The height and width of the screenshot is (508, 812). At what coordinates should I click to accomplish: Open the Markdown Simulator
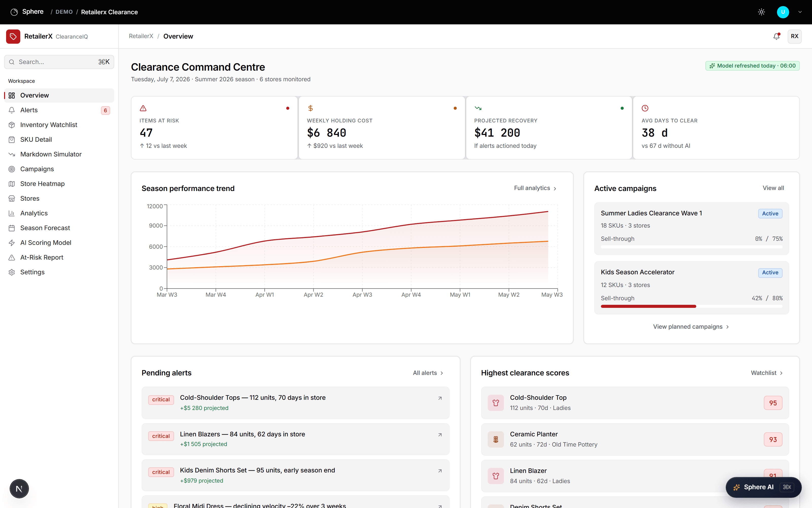(x=59, y=154)
